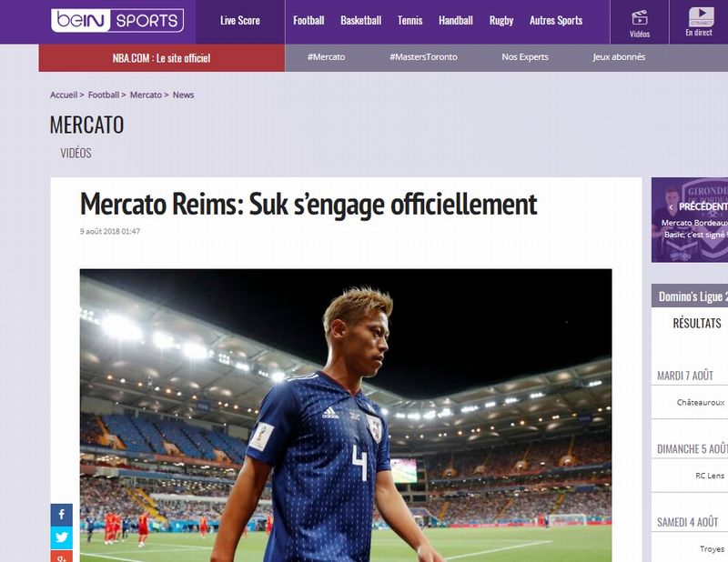
Task: Open the Autres Sports menu
Action: tap(556, 20)
